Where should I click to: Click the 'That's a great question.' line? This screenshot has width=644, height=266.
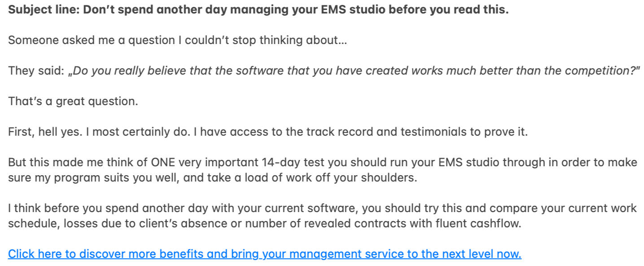(x=73, y=102)
